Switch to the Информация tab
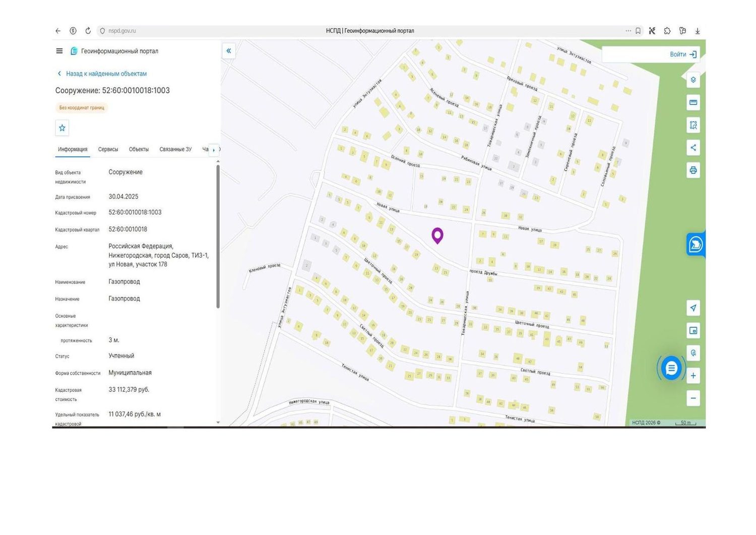Screen dimensions: 756x535 coord(73,149)
